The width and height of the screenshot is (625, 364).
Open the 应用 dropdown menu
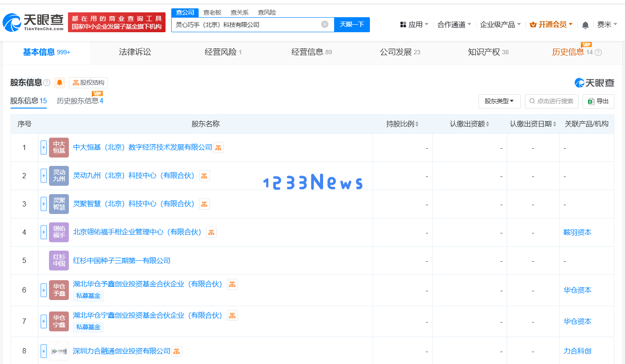point(414,25)
